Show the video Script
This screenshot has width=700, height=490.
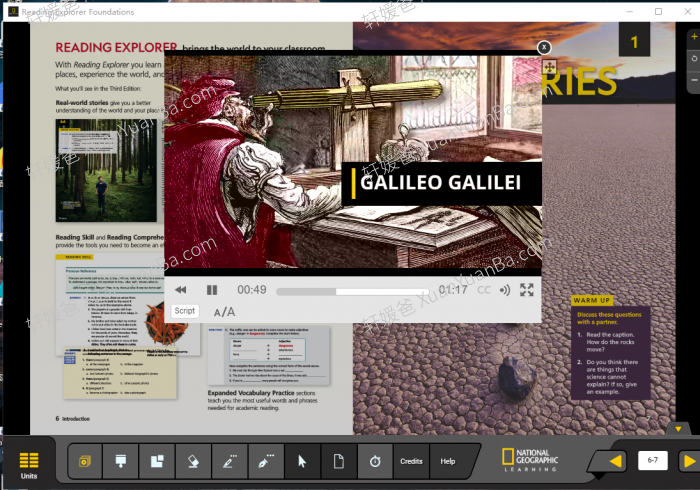185,311
